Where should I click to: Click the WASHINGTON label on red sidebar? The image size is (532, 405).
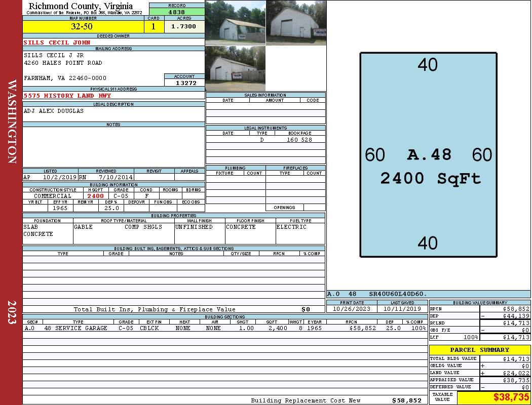(x=12, y=121)
